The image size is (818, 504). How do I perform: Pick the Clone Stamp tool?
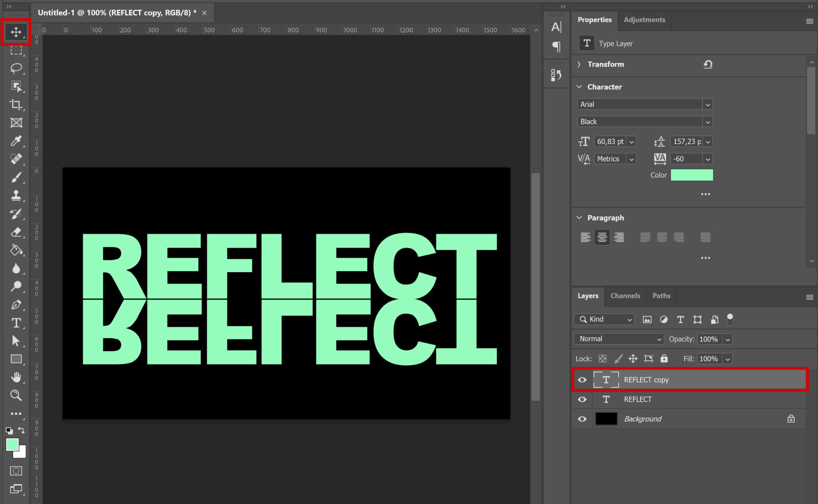[x=16, y=195]
